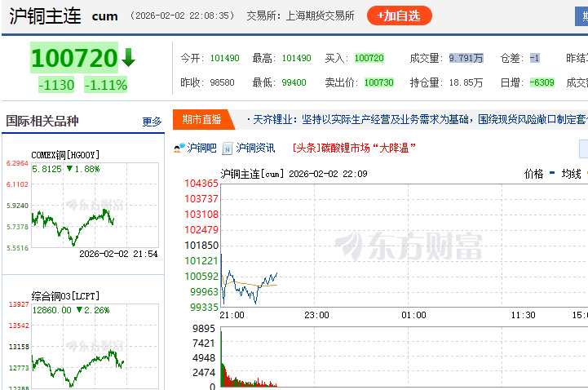Click the 11:30 time axis label
The image size is (588, 390).
click(523, 315)
